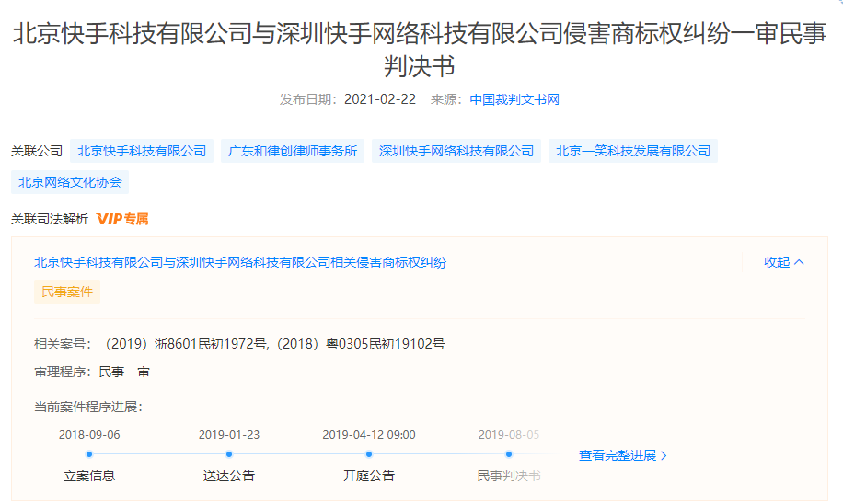Click the 送达公告 timeline label

click(x=229, y=475)
